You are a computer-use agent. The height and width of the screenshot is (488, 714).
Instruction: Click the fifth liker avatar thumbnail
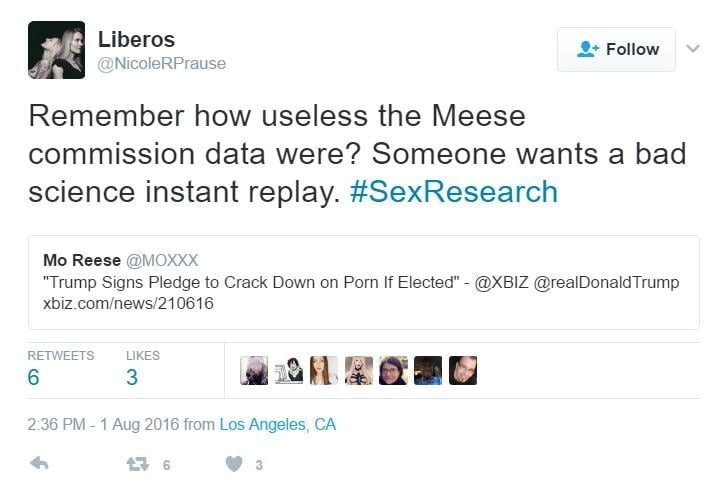click(393, 370)
